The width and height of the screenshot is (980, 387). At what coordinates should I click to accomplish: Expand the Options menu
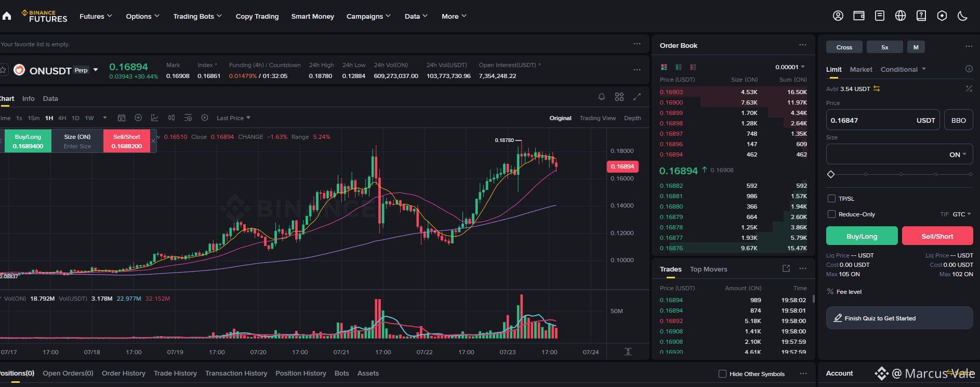click(142, 16)
